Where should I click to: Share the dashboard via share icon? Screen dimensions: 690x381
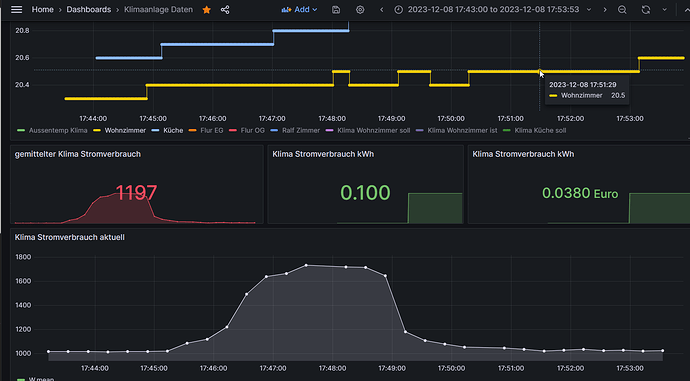pyautogui.click(x=225, y=10)
